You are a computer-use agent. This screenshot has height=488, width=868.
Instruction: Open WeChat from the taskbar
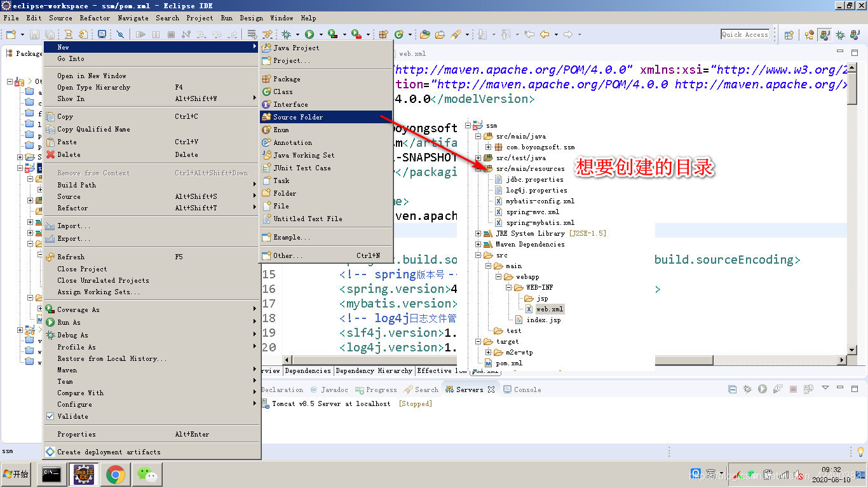click(x=147, y=474)
